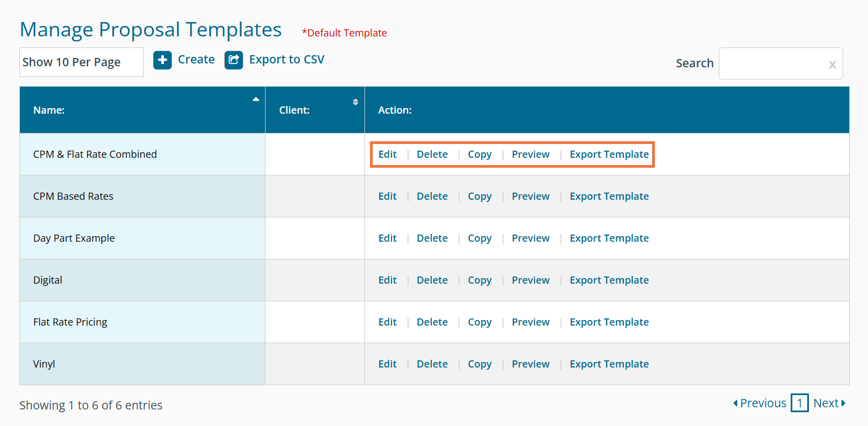Sort table by Client column arrows
The image size is (868, 426).
pyautogui.click(x=355, y=102)
